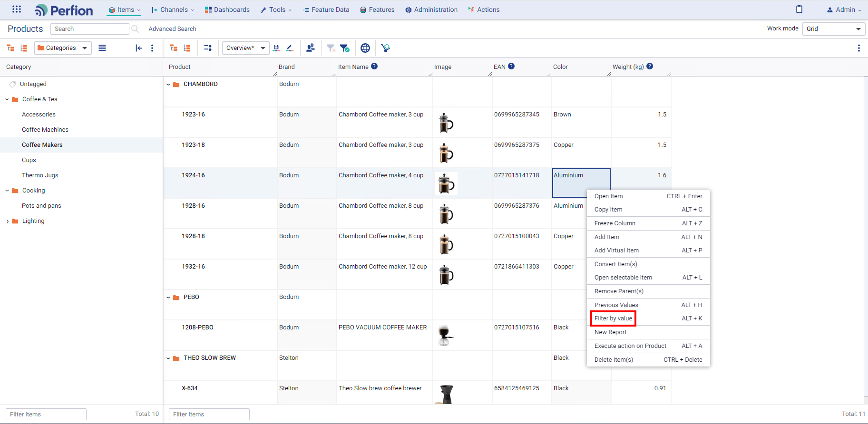Screen dimensions: 868x424
Task: Open the Work mode Grid dropdown
Action: pyautogui.click(x=834, y=29)
